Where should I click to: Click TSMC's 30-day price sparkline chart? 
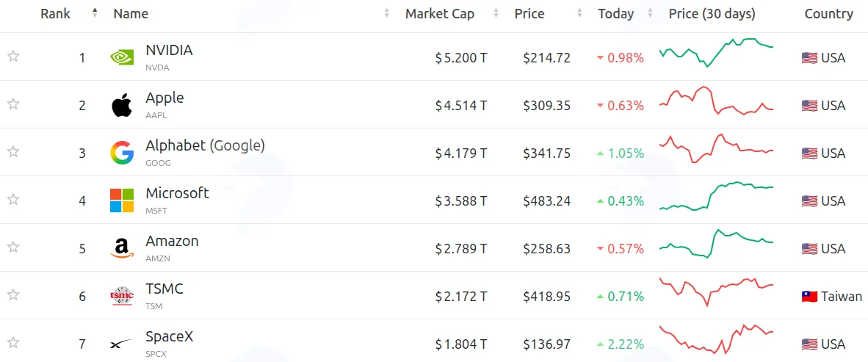pos(716,292)
